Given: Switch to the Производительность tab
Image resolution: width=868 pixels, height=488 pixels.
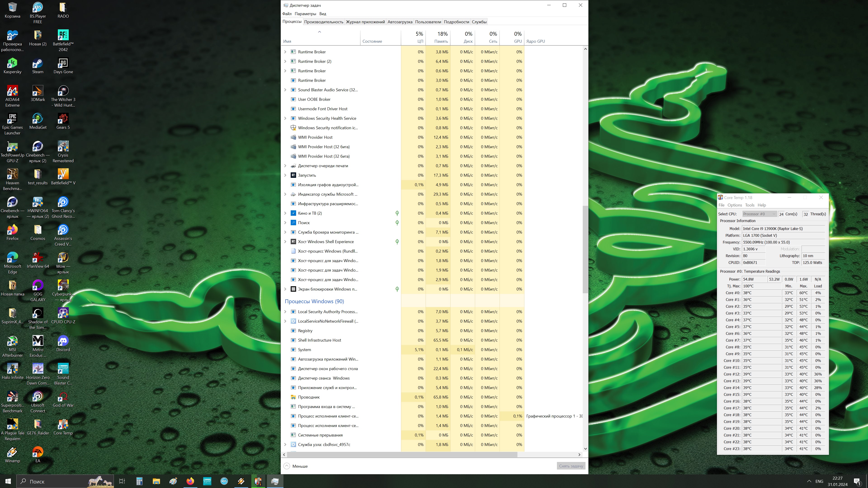Looking at the screenshot, I should [x=323, y=22].
